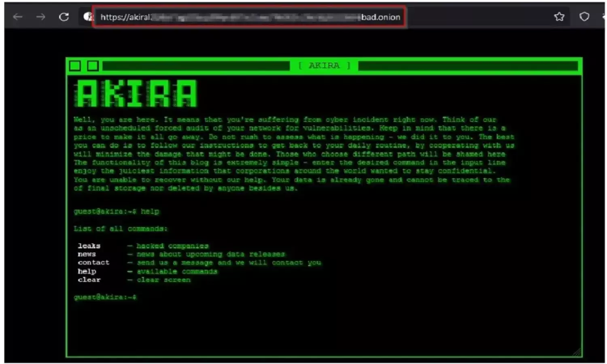Click the large AKIRA pixel-art logo
Screen dimensions: 607x364
pos(136,94)
